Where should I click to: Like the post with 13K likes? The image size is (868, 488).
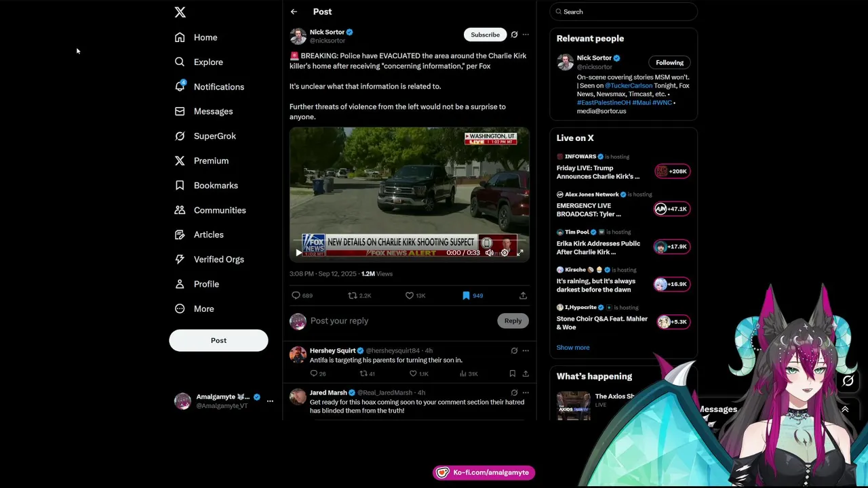pos(410,296)
